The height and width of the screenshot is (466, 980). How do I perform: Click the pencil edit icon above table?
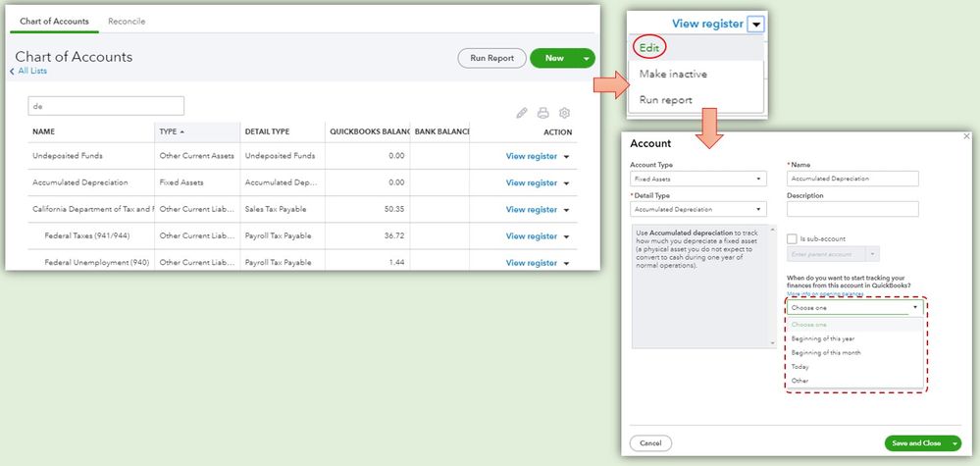[x=522, y=113]
